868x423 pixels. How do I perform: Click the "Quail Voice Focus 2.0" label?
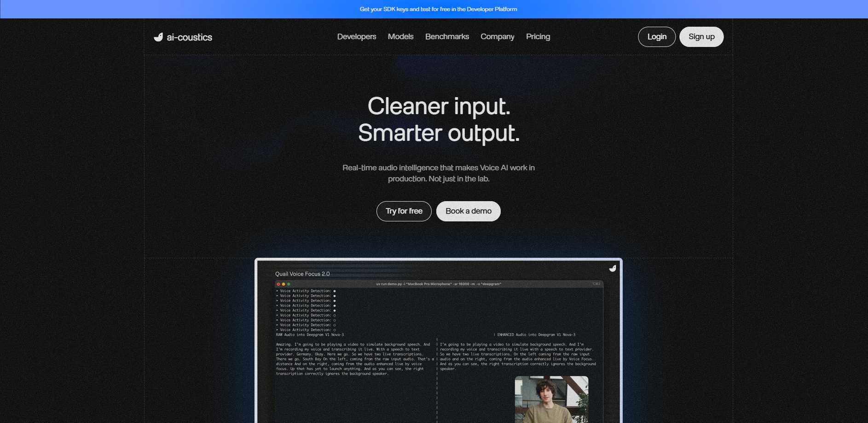coord(302,274)
